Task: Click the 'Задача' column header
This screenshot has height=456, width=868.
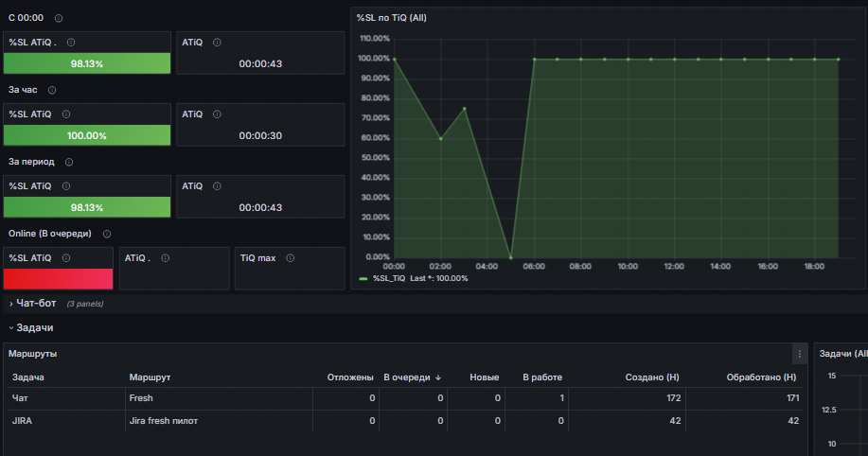Action: click(28, 377)
